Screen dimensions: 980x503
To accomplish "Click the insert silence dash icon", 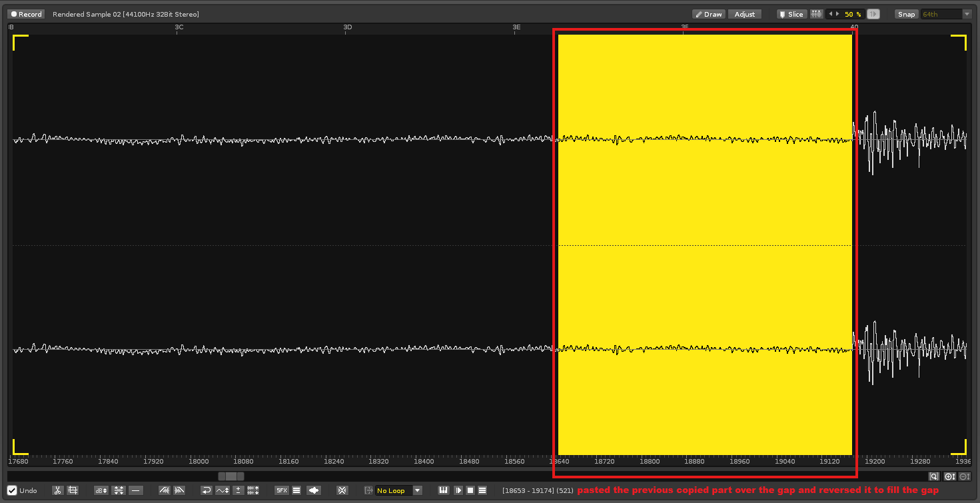I will pos(136,490).
